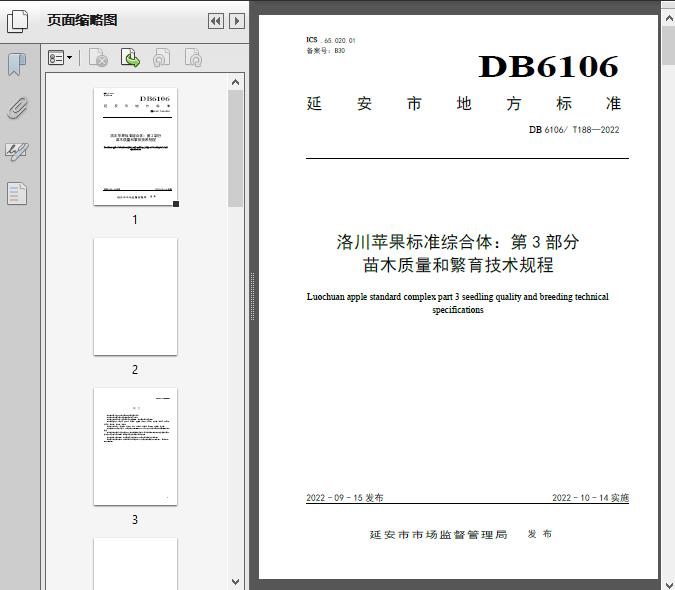Viewport: 675px width, 590px height.
Task: Click the subtitle 苗木质量和繁育技术规程
Action: tap(458, 265)
